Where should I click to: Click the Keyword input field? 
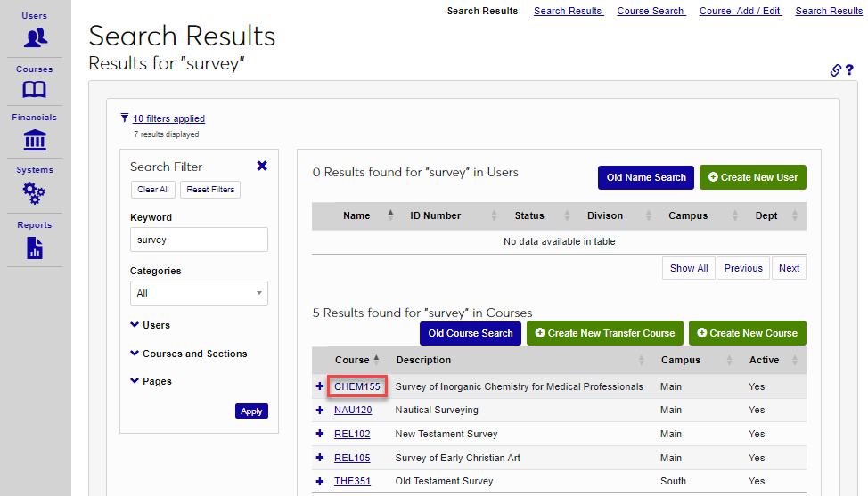click(x=199, y=240)
